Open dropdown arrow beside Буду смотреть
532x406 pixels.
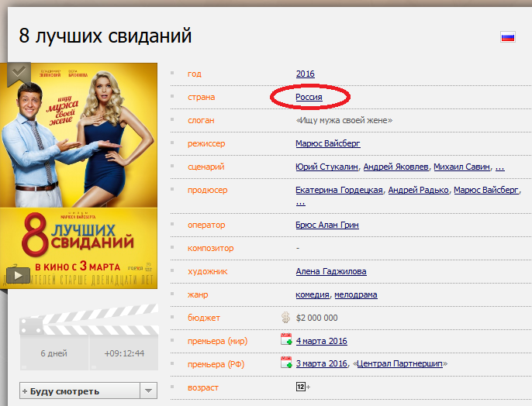(x=148, y=391)
